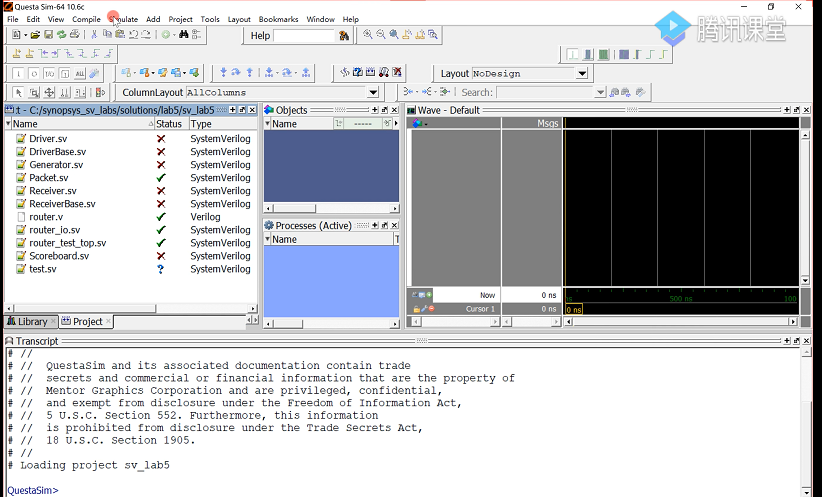This screenshot has width=822, height=497.
Task: Click the Find previous icon beside Search box
Action: 614,92
